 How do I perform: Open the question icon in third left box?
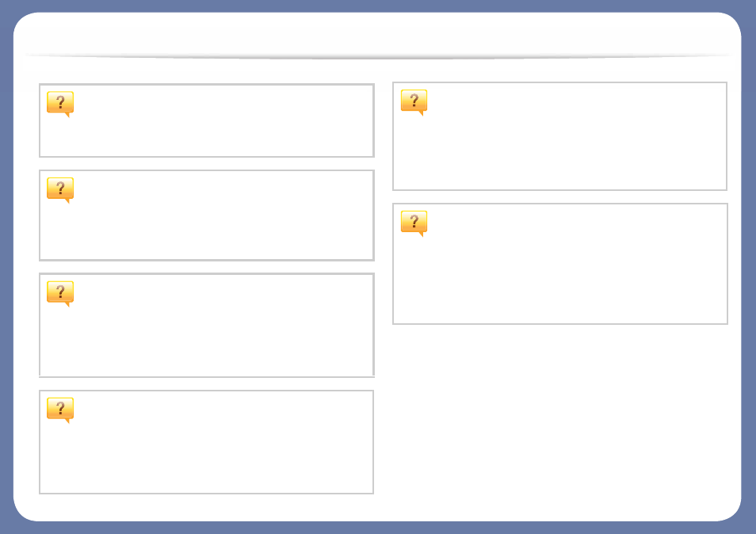(60, 294)
